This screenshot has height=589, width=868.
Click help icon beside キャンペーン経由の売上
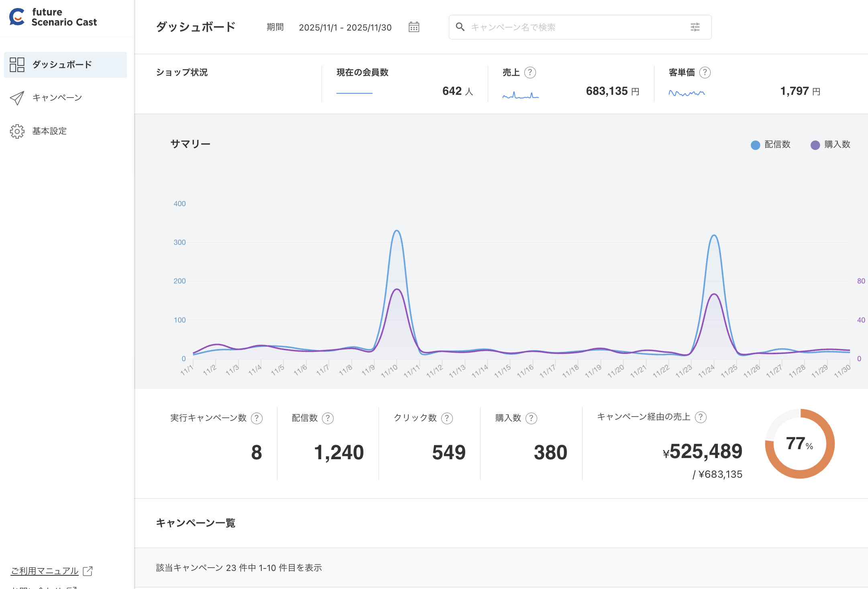click(701, 417)
